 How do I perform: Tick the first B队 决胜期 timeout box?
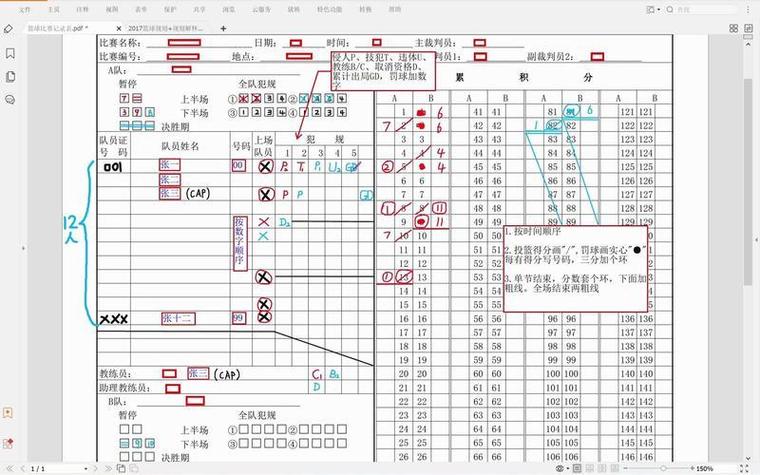point(124,457)
